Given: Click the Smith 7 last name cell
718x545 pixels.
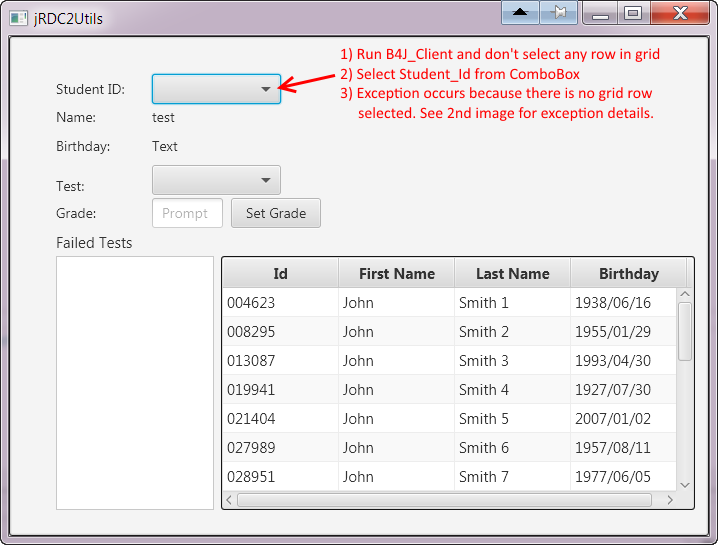Looking at the screenshot, I should (512, 476).
